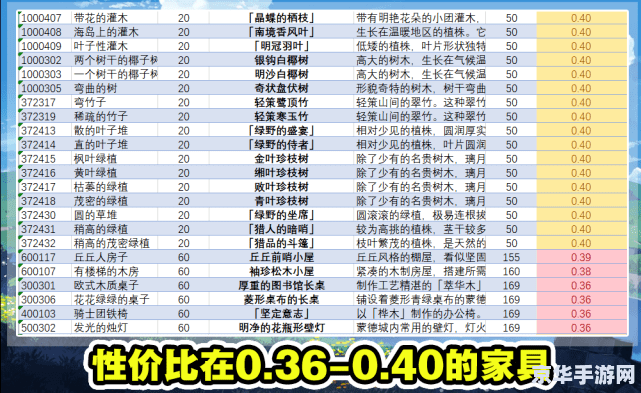Click the ID cell 1000302

pos(41,60)
